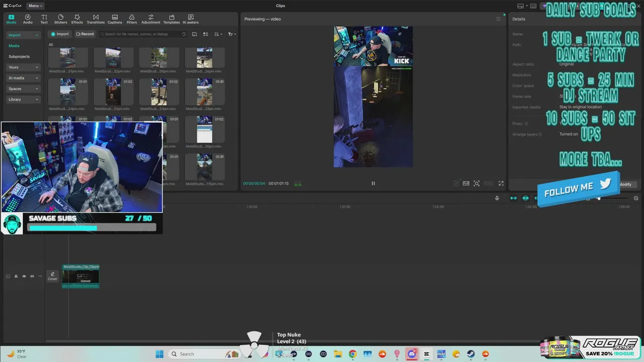This screenshot has width=644, height=362.
Task: Select Media in the sidebar
Action: click(14, 46)
